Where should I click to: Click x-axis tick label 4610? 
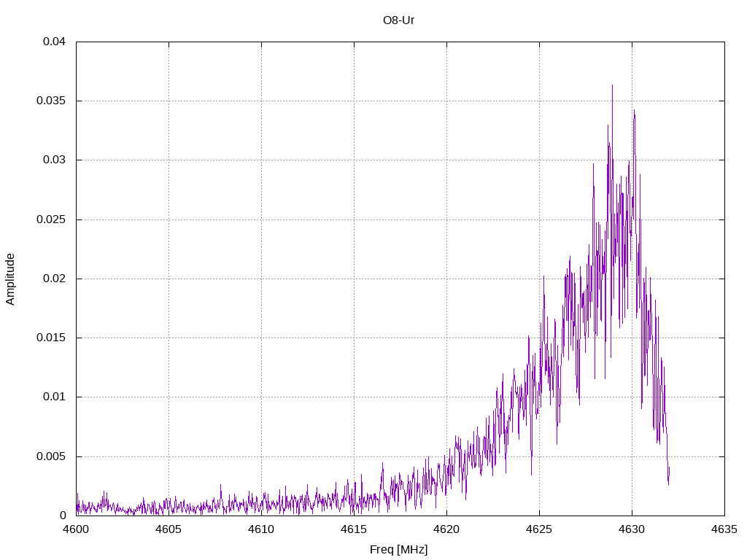[262, 529]
